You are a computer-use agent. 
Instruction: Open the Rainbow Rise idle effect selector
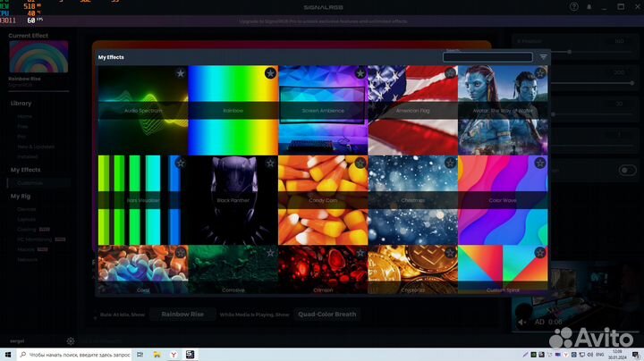click(x=182, y=315)
